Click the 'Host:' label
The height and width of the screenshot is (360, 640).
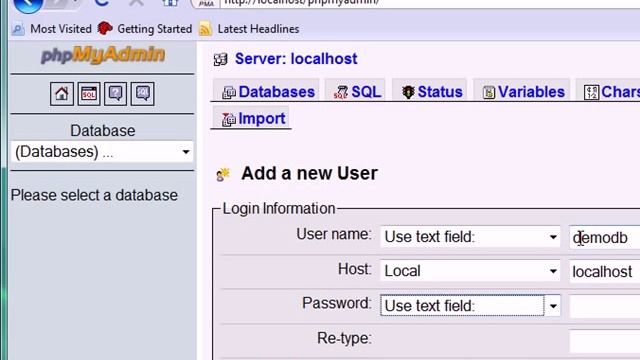point(355,269)
